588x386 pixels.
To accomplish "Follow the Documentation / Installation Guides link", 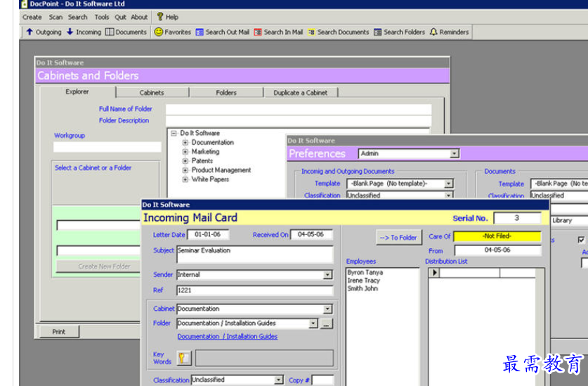I will coord(227,337).
